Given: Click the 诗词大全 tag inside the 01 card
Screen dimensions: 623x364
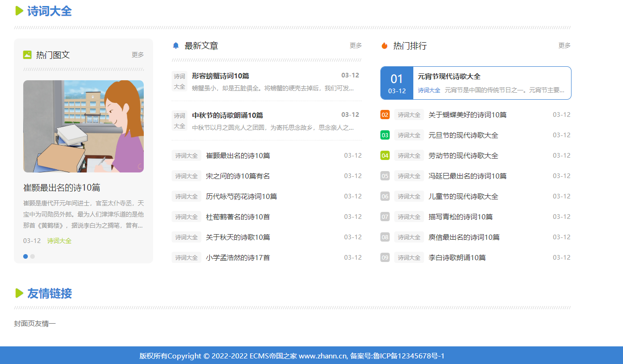Looking at the screenshot, I should pos(428,90).
